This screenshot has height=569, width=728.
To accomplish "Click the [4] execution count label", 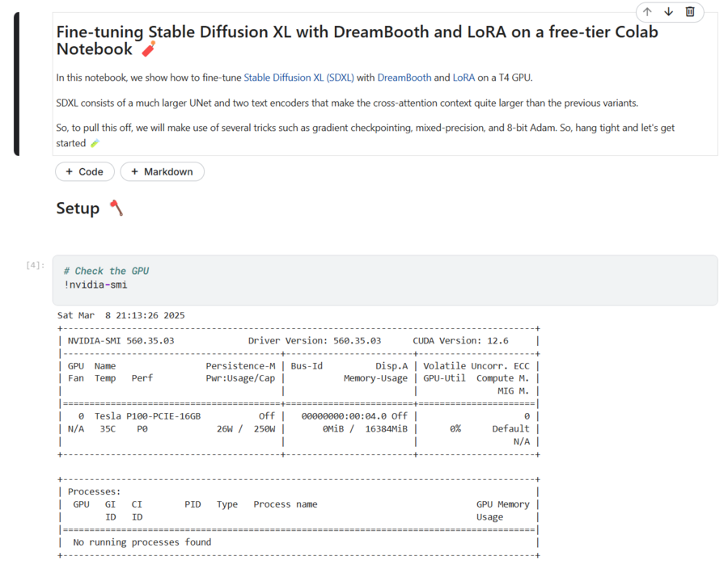I will 36,265.
